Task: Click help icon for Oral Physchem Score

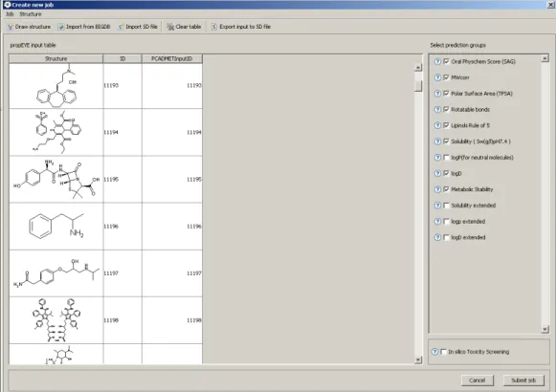Action: (437, 61)
